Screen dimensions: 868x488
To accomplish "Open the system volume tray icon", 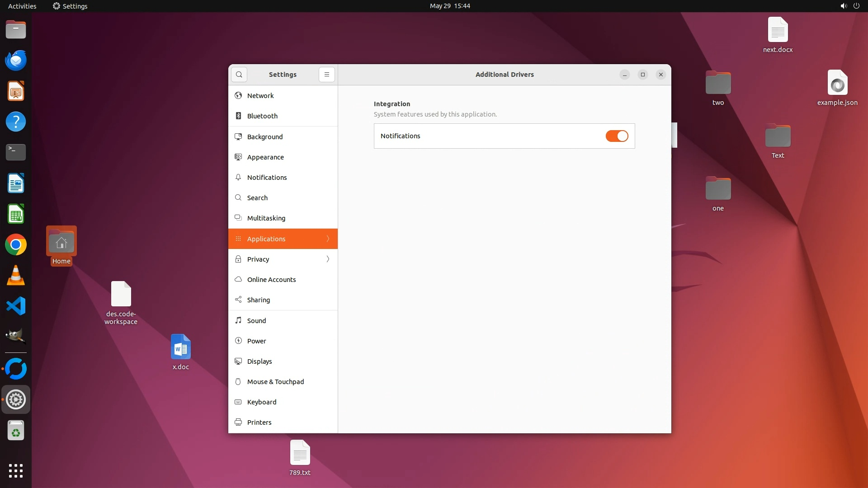I will [x=843, y=6].
